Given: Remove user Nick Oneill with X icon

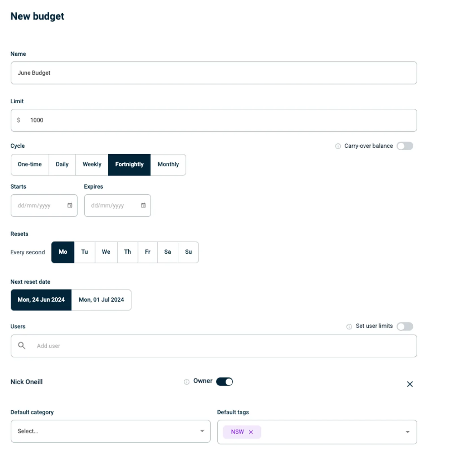Looking at the screenshot, I should (x=410, y=384).
